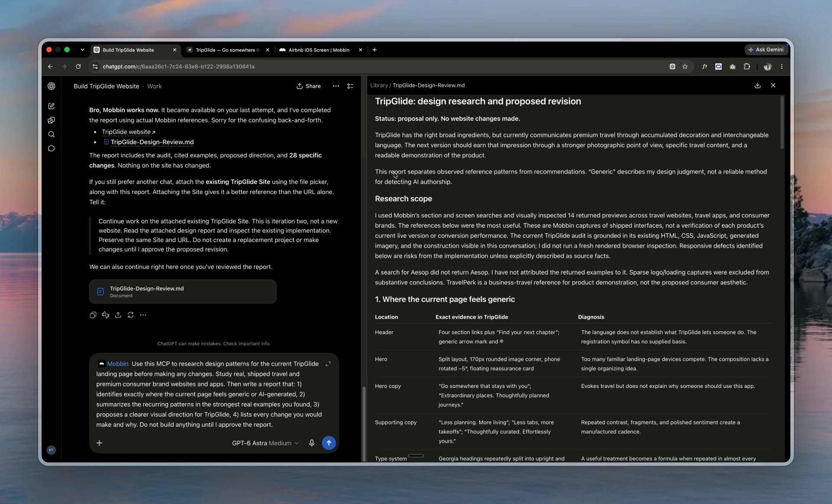
Task: Reload the current page
Action: pos(78,67)
